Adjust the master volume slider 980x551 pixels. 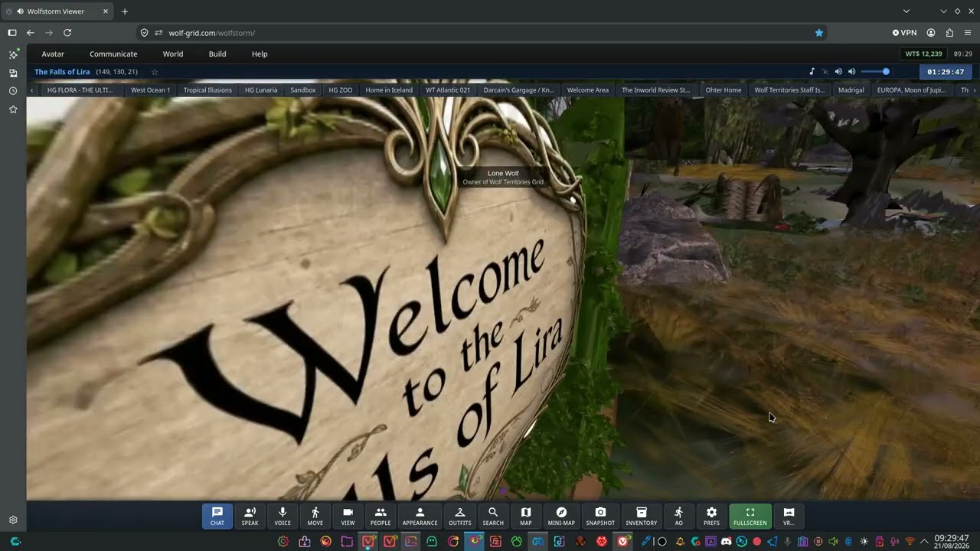click(x=875, y=72)
